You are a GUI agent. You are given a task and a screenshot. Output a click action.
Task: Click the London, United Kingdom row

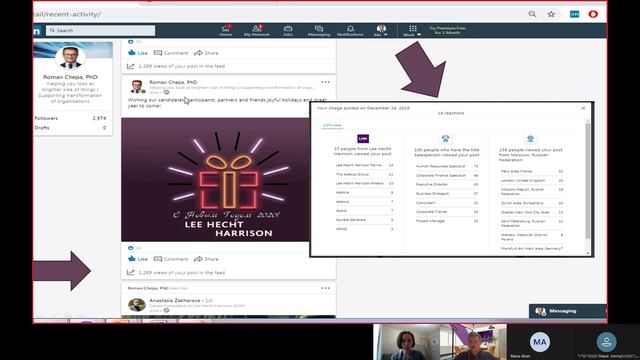pos(531,180)
